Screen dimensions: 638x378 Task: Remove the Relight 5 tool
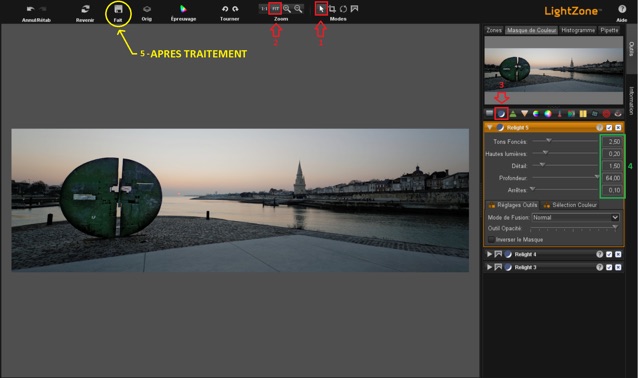(x=618, y=128)
